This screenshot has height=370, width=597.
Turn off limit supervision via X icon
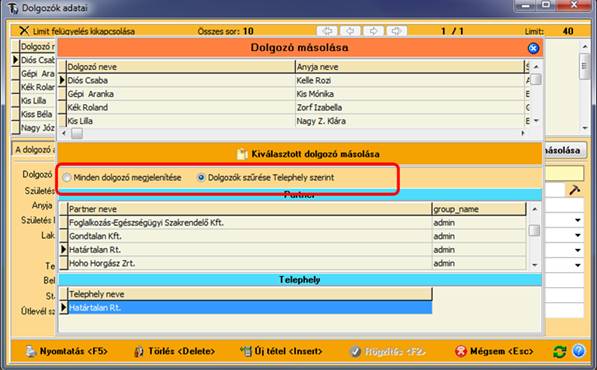[24, 30]
